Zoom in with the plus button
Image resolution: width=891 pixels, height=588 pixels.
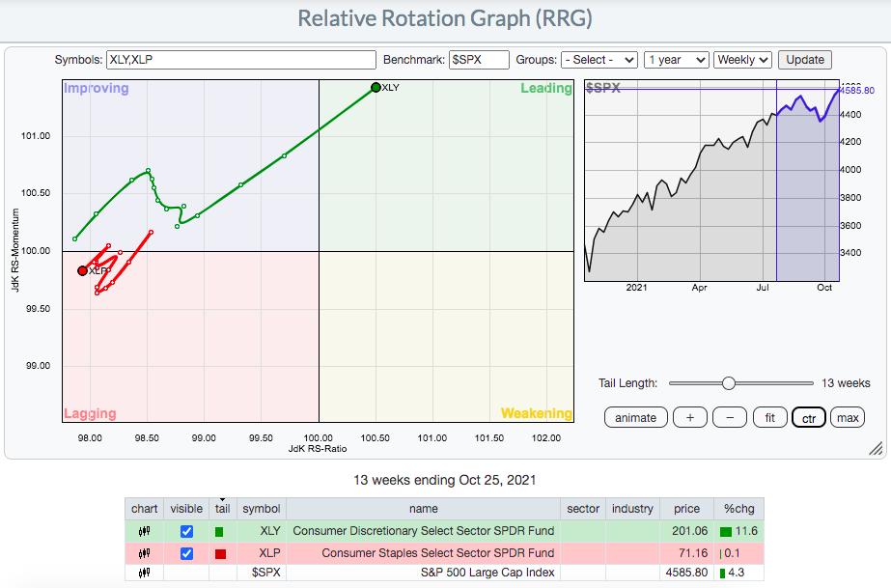[690, 417]
